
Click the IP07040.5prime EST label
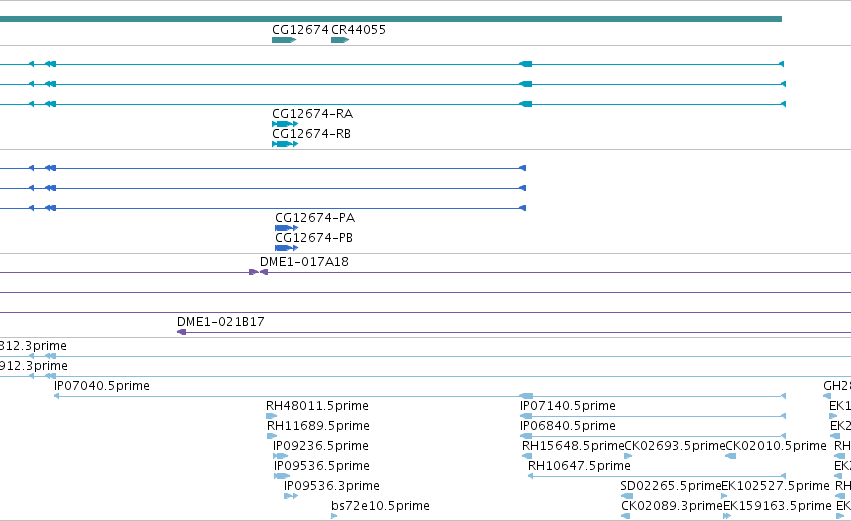pos(102,386)
